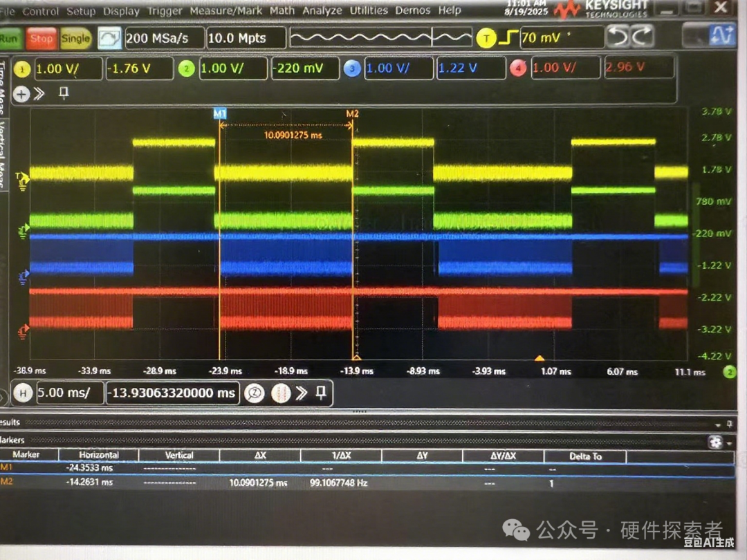Click channel 3 ground reference indicator
This screenshot has height=560, width=747.
tap(24, 277)
